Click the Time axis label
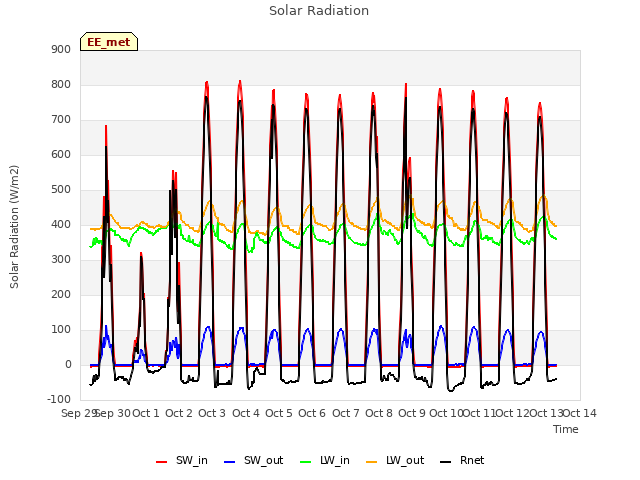Screen dimensions: 640x480 566,429
